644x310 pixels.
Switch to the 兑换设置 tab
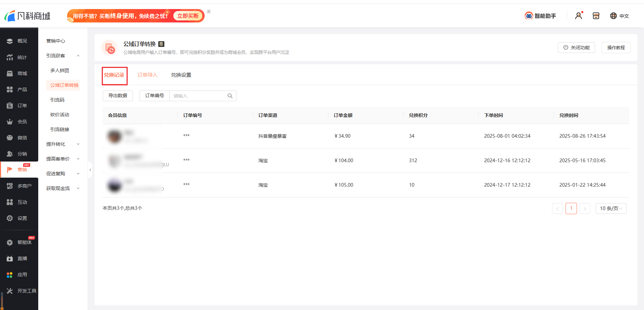click(181, 75)
